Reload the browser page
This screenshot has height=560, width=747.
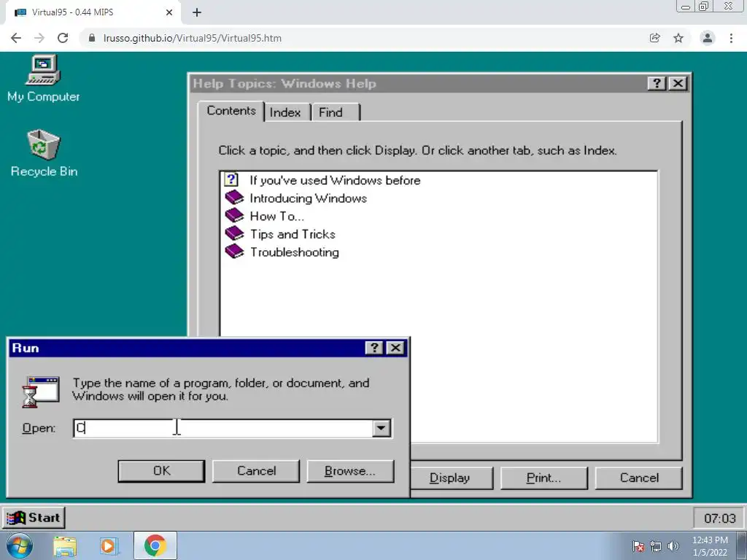coord(63,38)
